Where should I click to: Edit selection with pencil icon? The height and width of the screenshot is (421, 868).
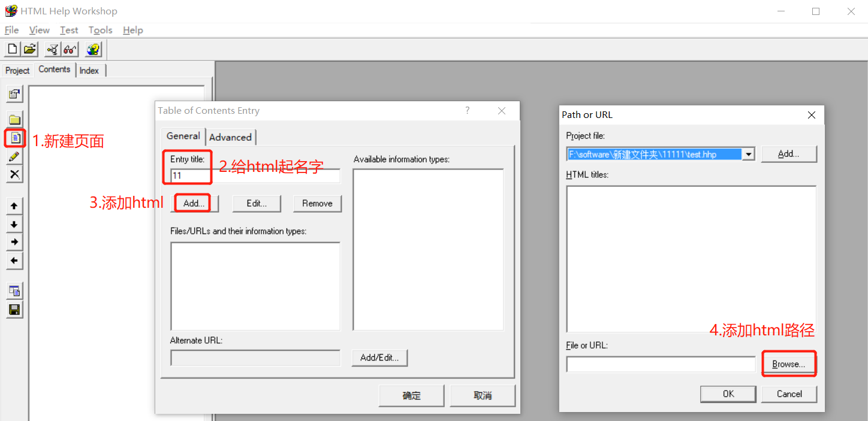14,156
